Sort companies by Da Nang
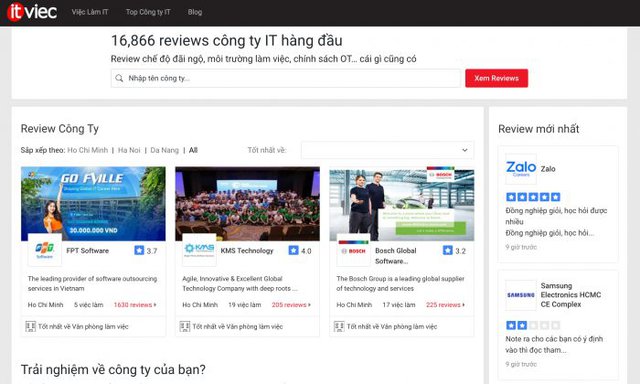 164,150
